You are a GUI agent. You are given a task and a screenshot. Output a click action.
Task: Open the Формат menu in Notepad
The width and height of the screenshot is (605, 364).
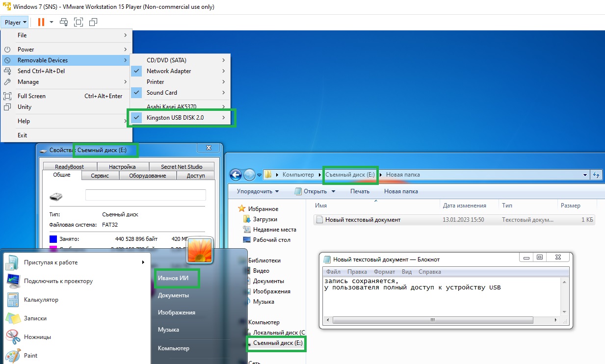[x=384, y=272]
